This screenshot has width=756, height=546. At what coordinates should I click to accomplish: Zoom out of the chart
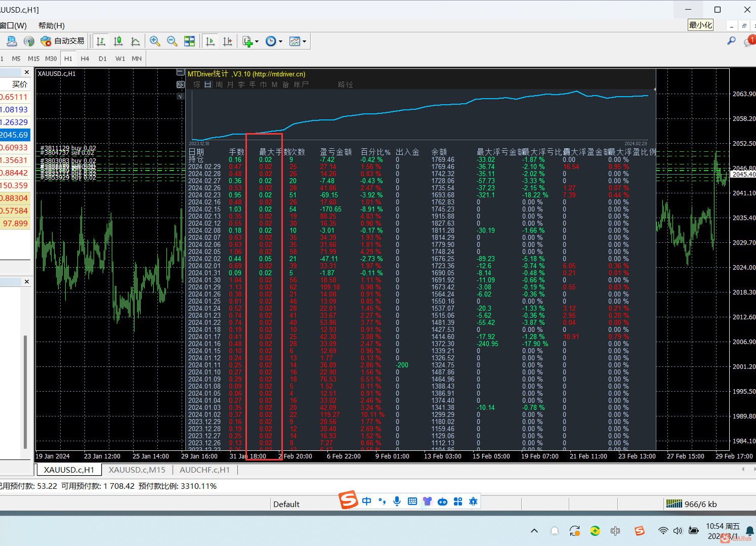click(172, 41)
